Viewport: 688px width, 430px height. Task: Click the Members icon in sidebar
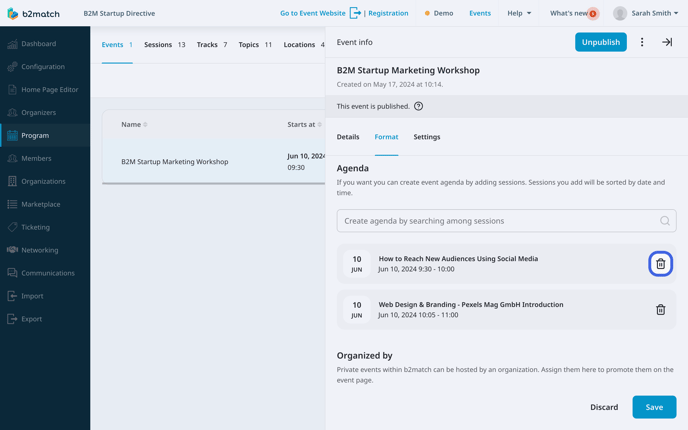click(12, 158)
